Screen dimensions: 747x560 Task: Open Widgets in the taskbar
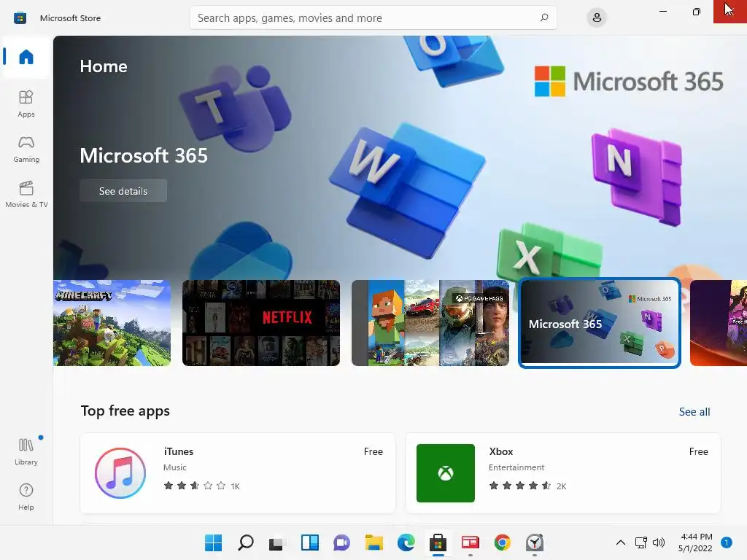309,542
